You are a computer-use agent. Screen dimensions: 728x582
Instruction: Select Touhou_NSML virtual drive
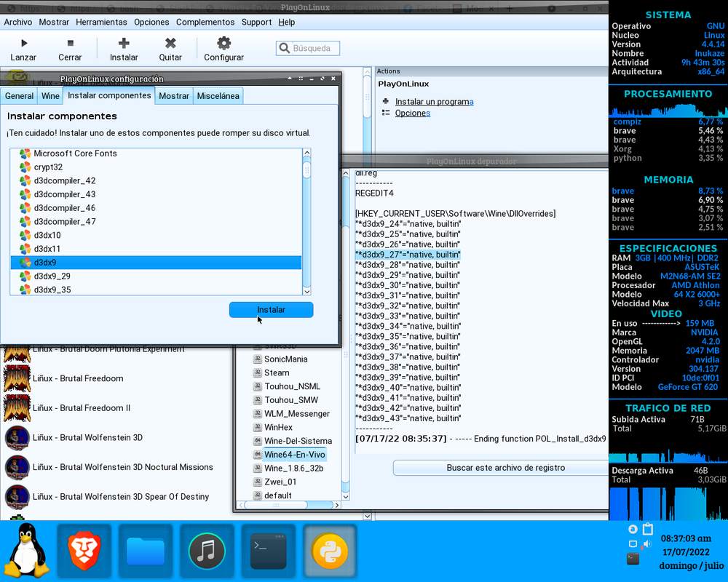(x=292, y=386)
